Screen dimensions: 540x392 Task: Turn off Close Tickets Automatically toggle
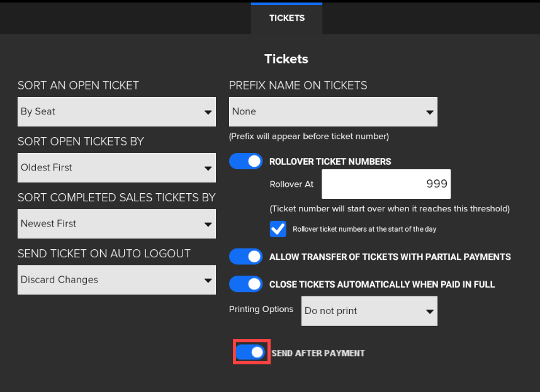[x=246, y=284]
